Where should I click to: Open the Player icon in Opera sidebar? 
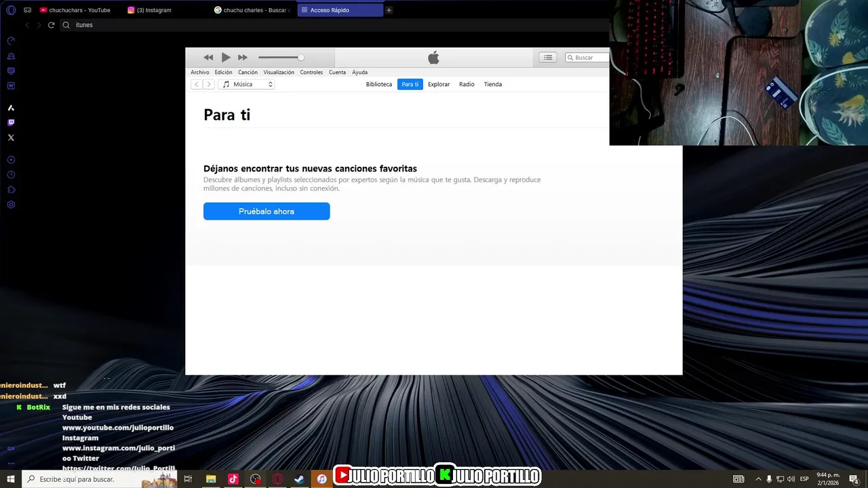click(11, 160)
